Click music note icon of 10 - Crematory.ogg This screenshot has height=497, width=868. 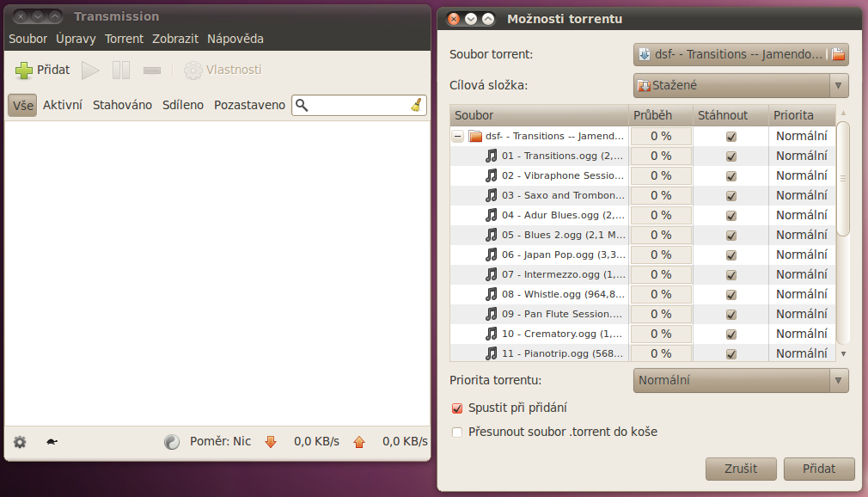[x=491, y=334]
